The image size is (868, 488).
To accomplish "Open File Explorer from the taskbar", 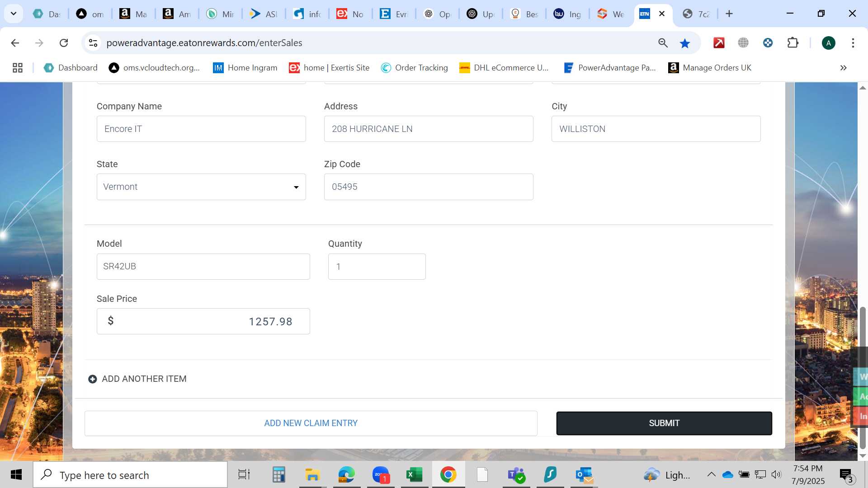I will click(312, 475).
